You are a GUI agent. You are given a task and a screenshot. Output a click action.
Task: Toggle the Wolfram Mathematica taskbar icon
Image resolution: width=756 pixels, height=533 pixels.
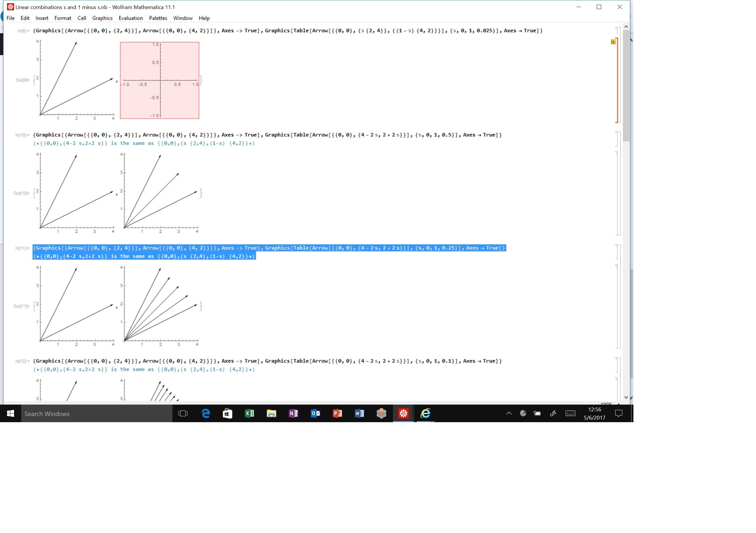[x=405, y=414]
